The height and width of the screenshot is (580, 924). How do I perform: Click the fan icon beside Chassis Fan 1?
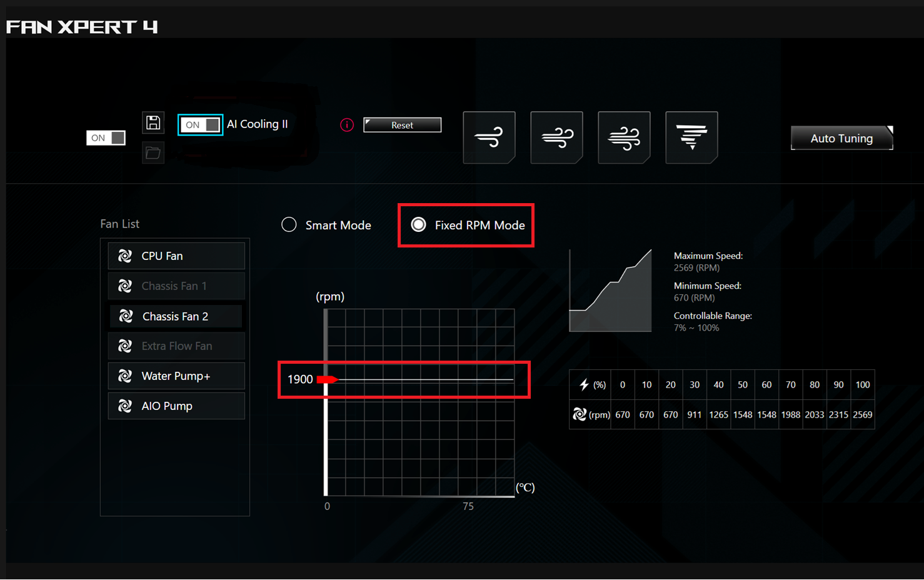pyautogui.click(x=125, y=286)
